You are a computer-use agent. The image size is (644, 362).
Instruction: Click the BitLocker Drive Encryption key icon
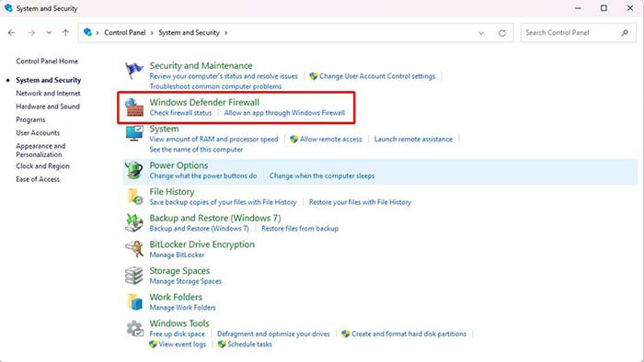tap(134, 249)
